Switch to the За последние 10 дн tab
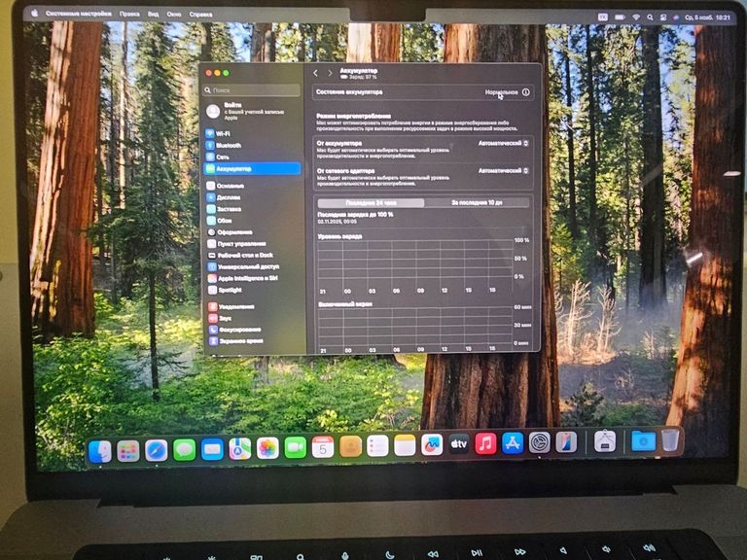 [477, 203]
